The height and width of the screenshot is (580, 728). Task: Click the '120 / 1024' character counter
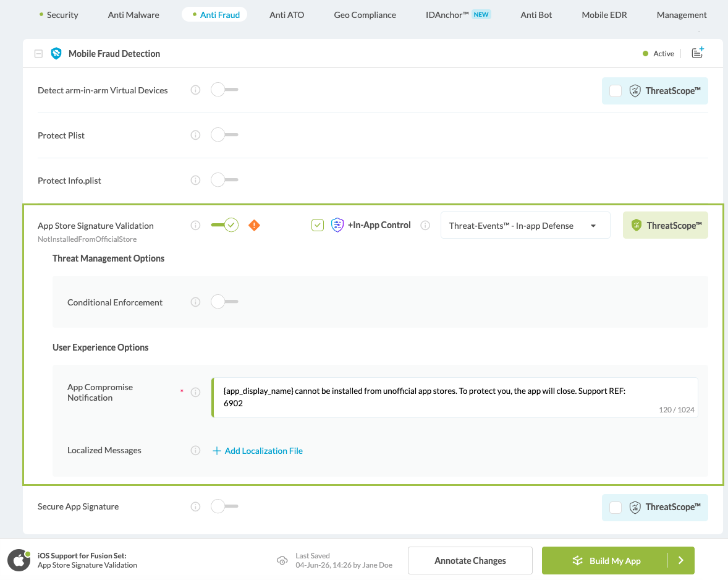[677, 409]
